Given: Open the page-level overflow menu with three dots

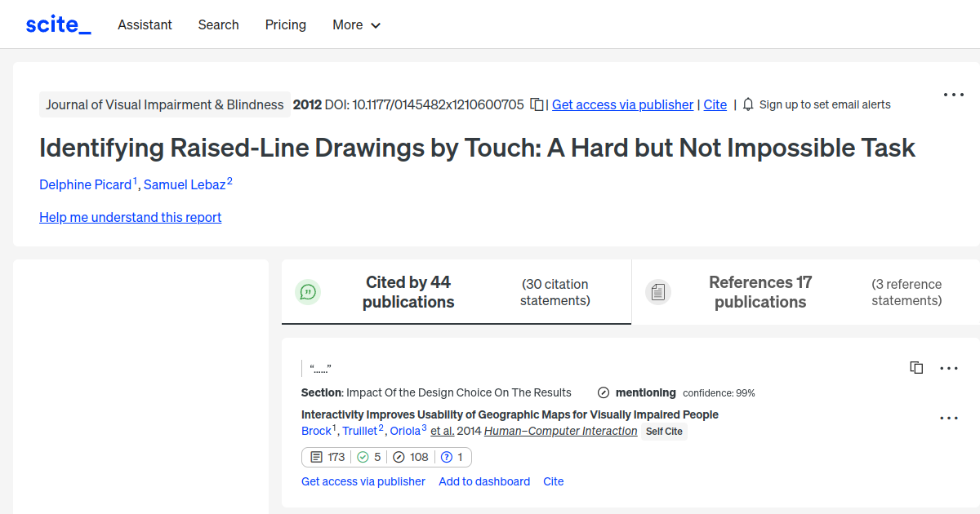Looking at the screenshot, I should [953, 95].
